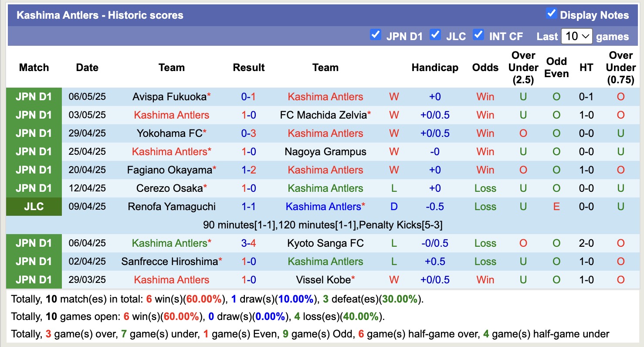Screen dimensions: 644x347
Task: Click the FC Machida Zelvia team link
Action: [323, 115]
